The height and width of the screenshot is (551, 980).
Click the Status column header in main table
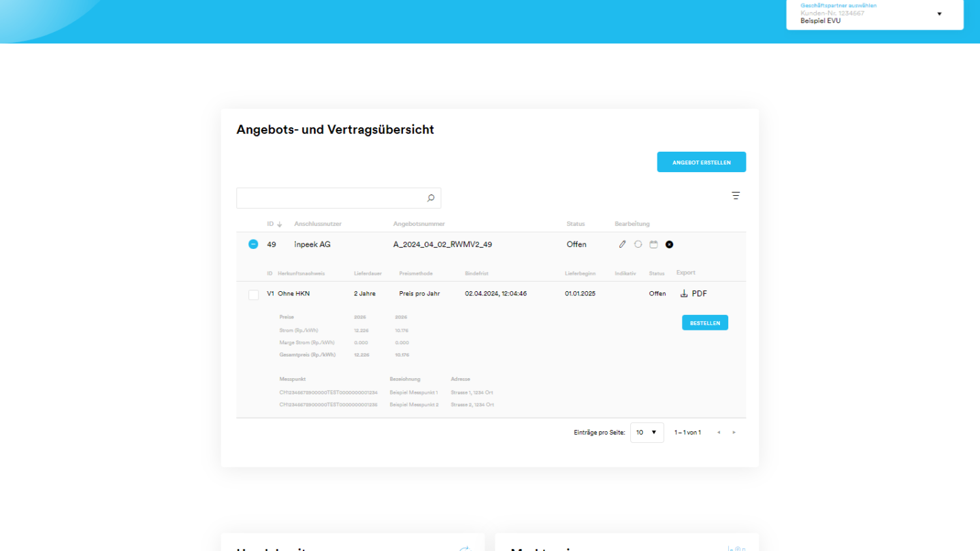coord(575,224)
